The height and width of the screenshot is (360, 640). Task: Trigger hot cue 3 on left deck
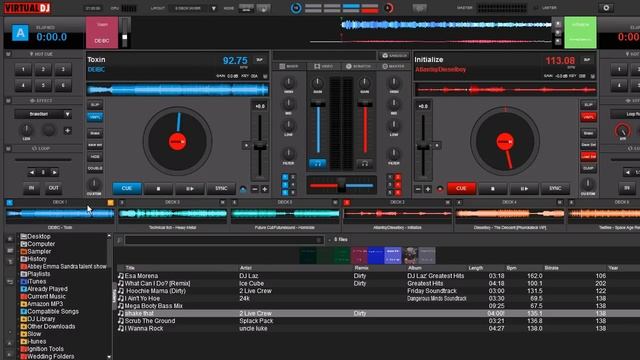(x=63, y=69)
